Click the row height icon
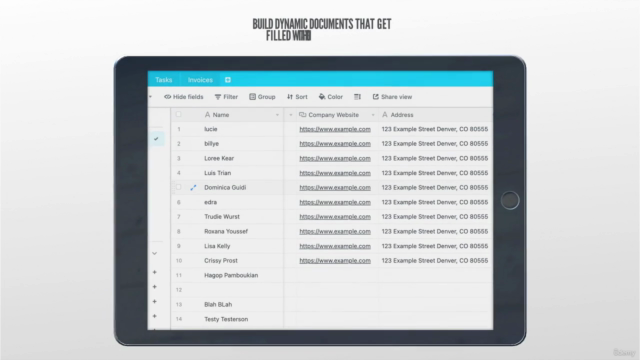The image size is (640, 360). (357, 97)
